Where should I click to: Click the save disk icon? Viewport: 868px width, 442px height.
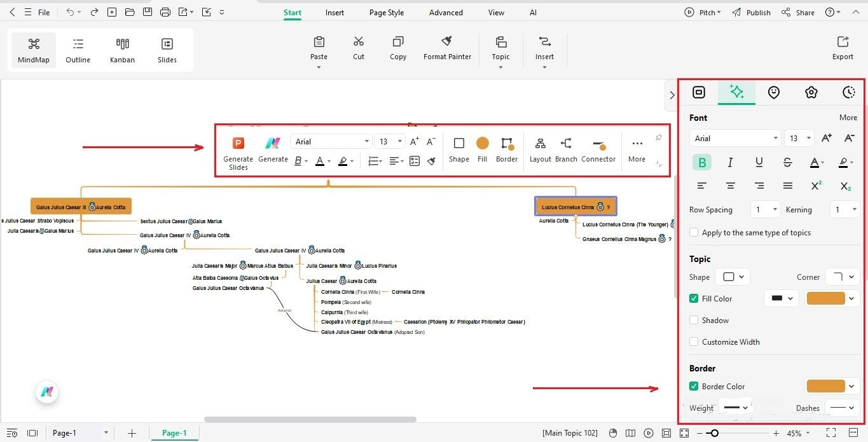pyautogui.click(x=148, y=12)
